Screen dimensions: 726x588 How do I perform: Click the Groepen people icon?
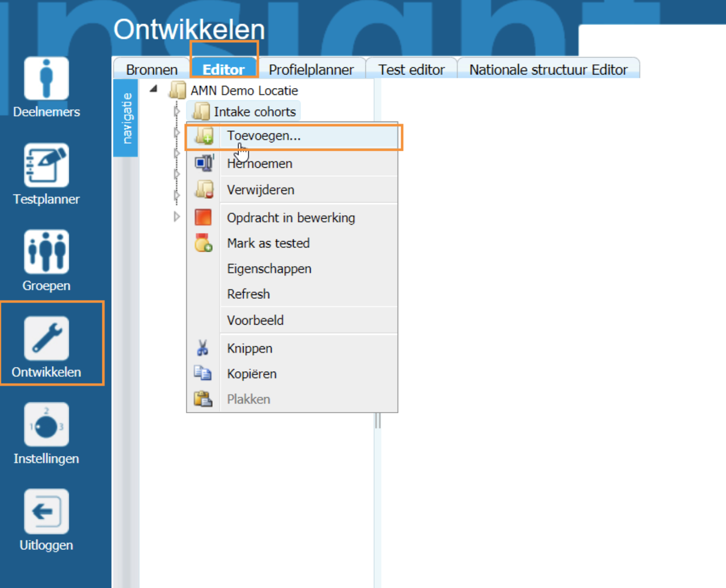pyautogui.click(x=46, y=252)
